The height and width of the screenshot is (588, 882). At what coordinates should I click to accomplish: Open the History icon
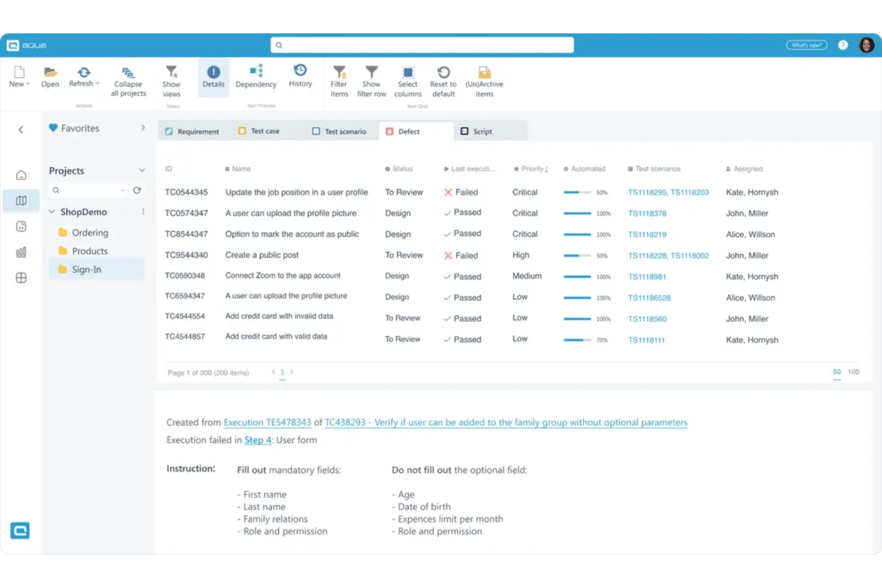pyautogui.click(x=300, y=70)
